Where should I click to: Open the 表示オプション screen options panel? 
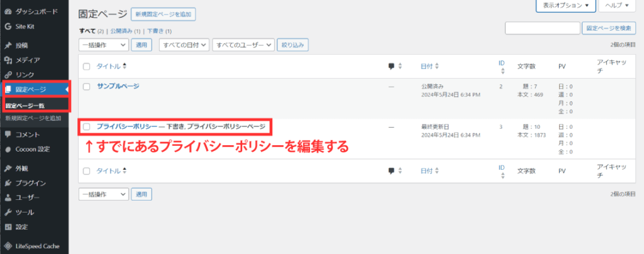tap(565, 6)
